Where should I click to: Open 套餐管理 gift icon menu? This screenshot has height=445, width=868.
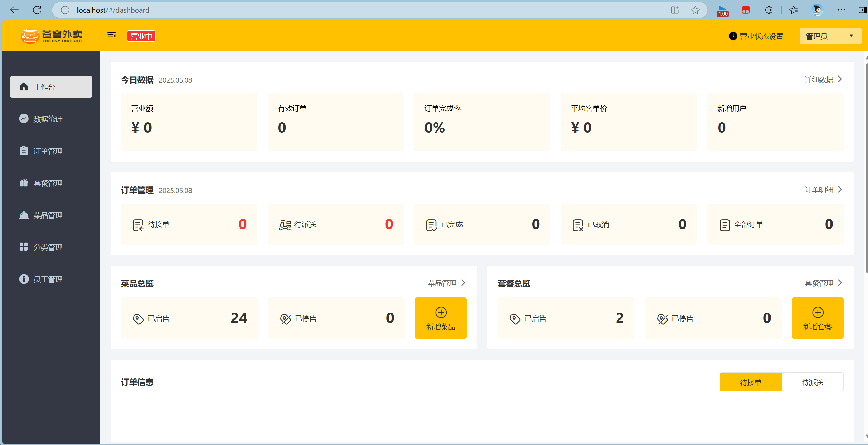tap(48, 183)
